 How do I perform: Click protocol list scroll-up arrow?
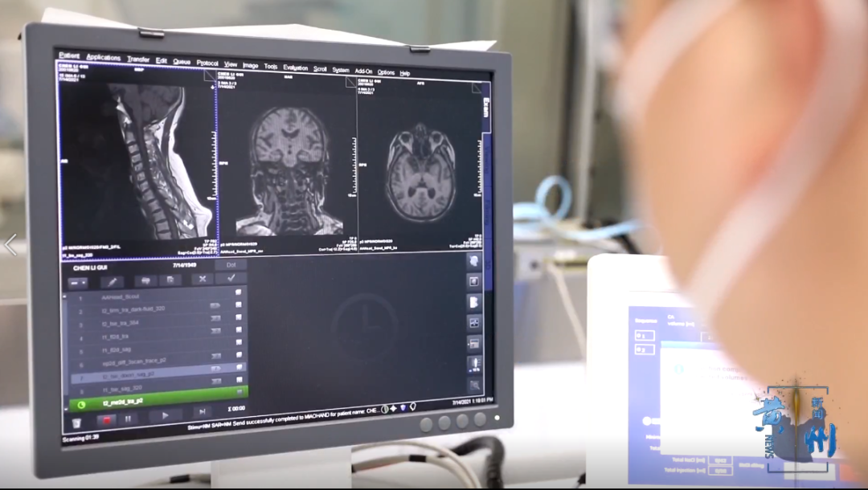[x=65, y=297]
